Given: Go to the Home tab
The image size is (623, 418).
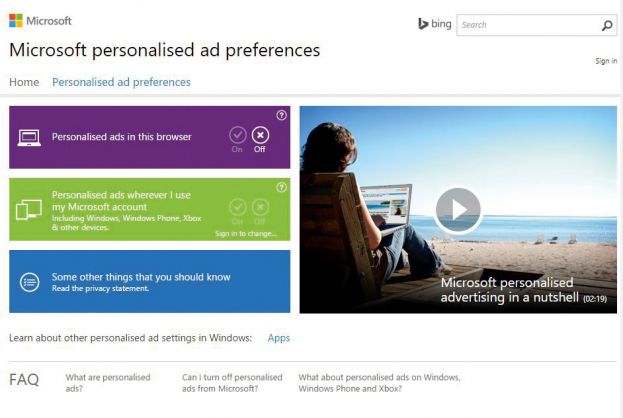Looking at the screenshot, I should point(24,82).
